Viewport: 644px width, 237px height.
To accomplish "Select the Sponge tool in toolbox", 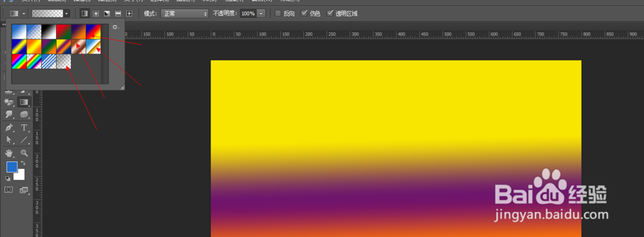I will [24, 115].
